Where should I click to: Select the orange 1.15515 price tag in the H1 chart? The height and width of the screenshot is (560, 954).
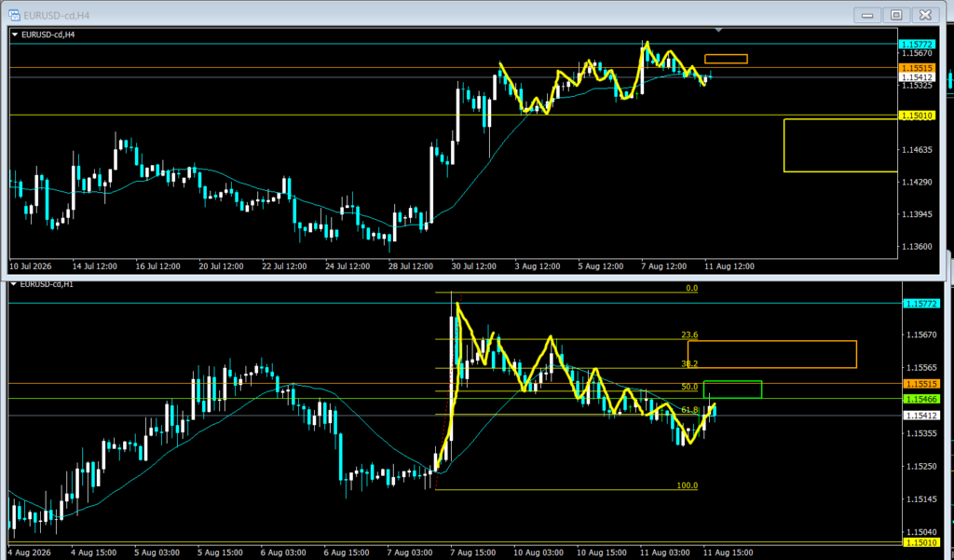pyautogui.click(x=921, y=384)
